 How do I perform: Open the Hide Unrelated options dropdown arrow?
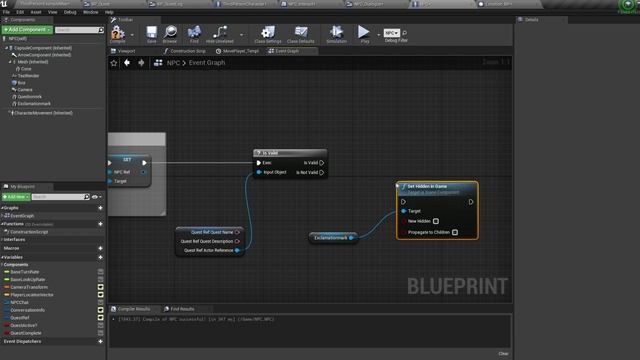[x=242, y=35]
